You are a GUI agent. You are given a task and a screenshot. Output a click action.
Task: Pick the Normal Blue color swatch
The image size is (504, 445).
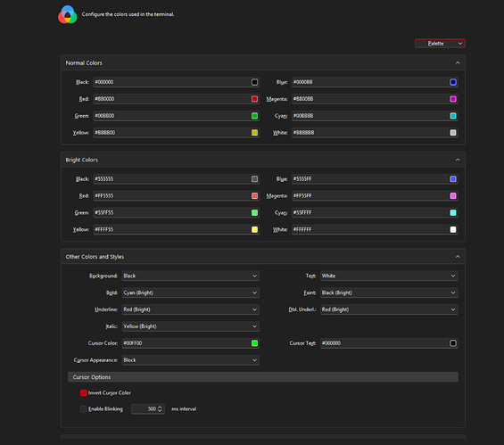coord(453,82)
